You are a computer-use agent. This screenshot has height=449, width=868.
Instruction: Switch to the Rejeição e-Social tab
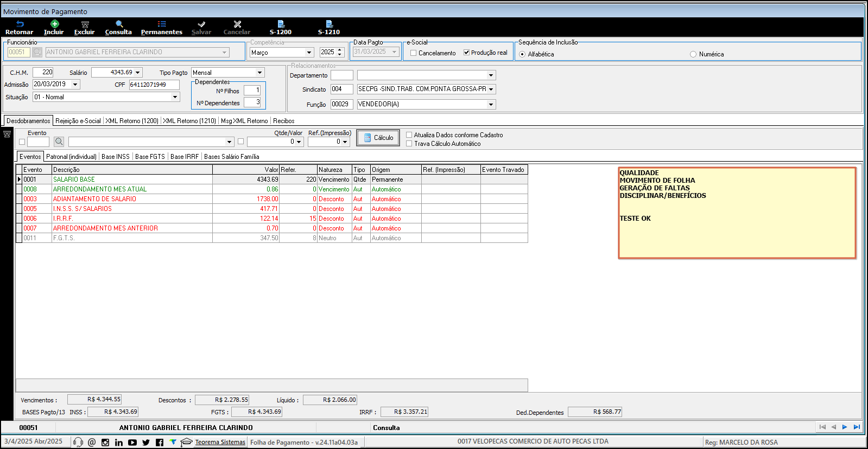pyautogui.click(x=78, y=121)
